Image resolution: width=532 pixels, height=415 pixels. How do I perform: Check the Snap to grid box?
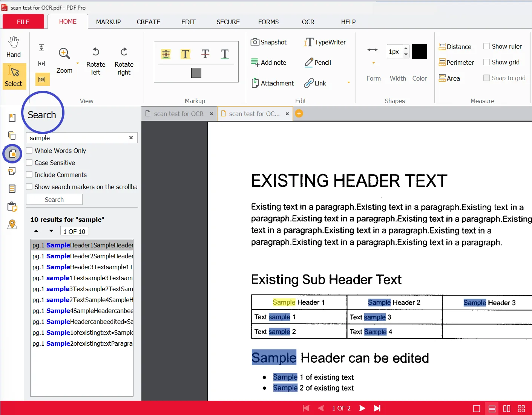486,78
